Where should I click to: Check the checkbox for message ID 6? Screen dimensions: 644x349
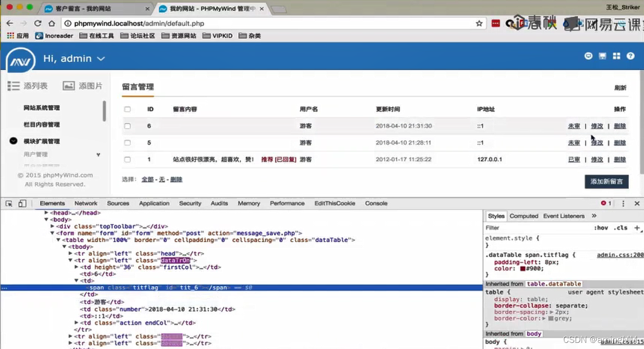[x=127, y=126]
